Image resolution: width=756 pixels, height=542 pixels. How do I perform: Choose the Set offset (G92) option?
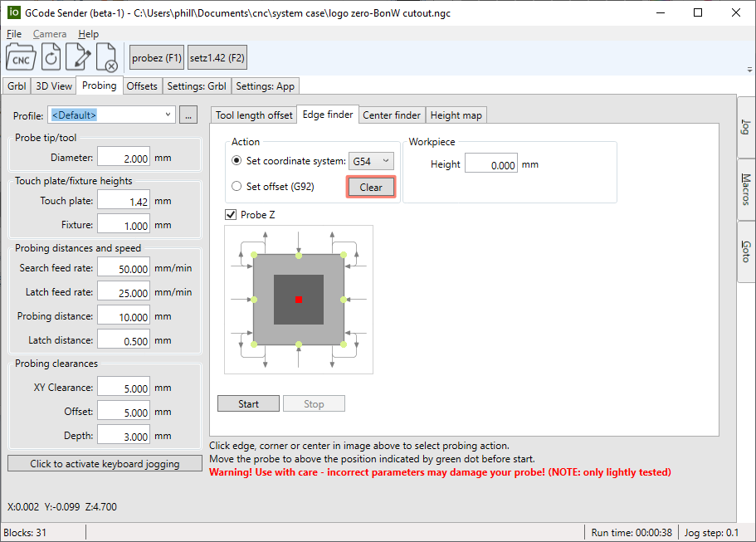(x=237, y=187)
